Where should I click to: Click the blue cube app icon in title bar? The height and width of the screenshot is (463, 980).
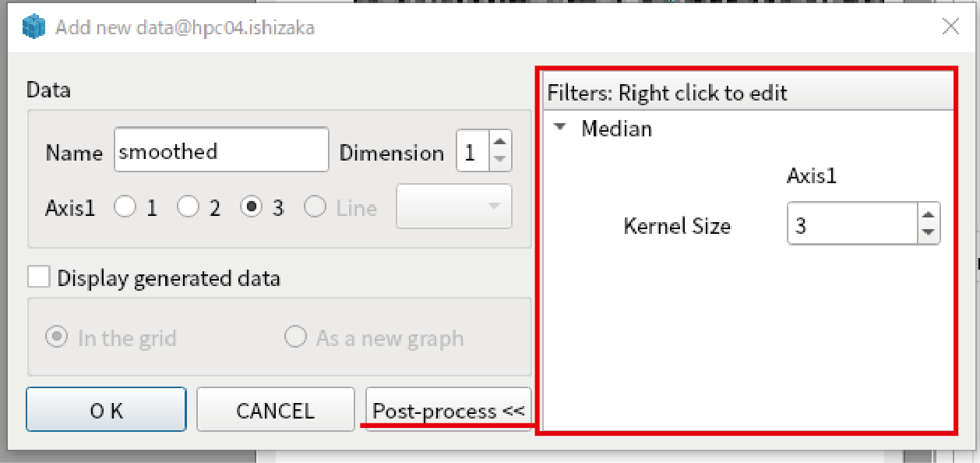[34, 27]
